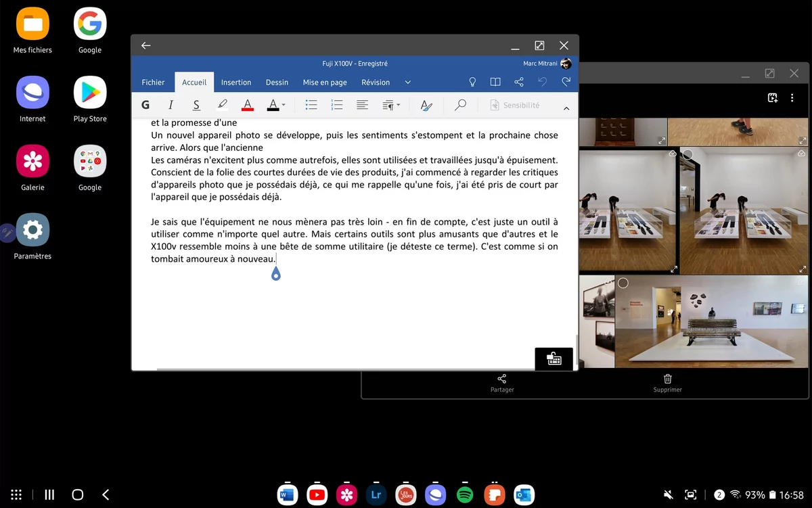Click the text 'tombait amoureux à nouveau.'
This screenshot has height=508, width=812.
pyautogui.click(x=213, y=259)
